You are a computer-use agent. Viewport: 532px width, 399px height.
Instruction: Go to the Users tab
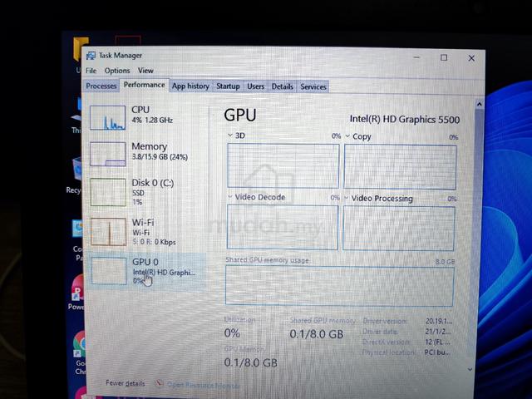click(255, 86)
